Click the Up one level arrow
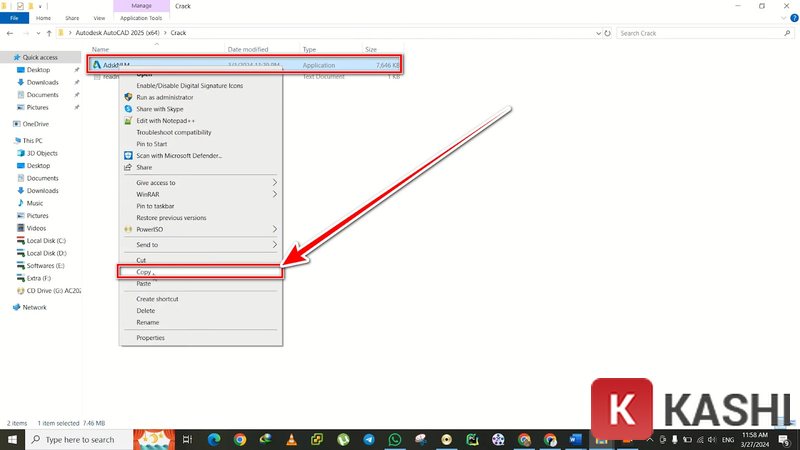The image size is (800, 450). click(49, 33)
